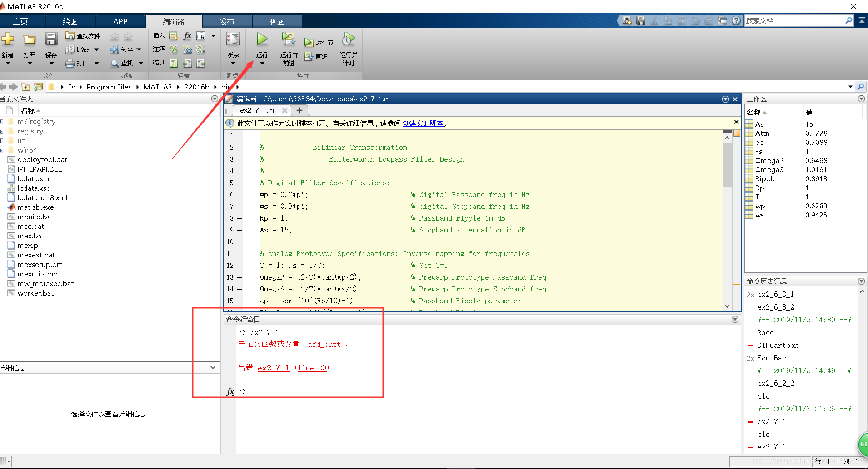
Task: Click the quick access save icon
Action: [x=641, y=20]
